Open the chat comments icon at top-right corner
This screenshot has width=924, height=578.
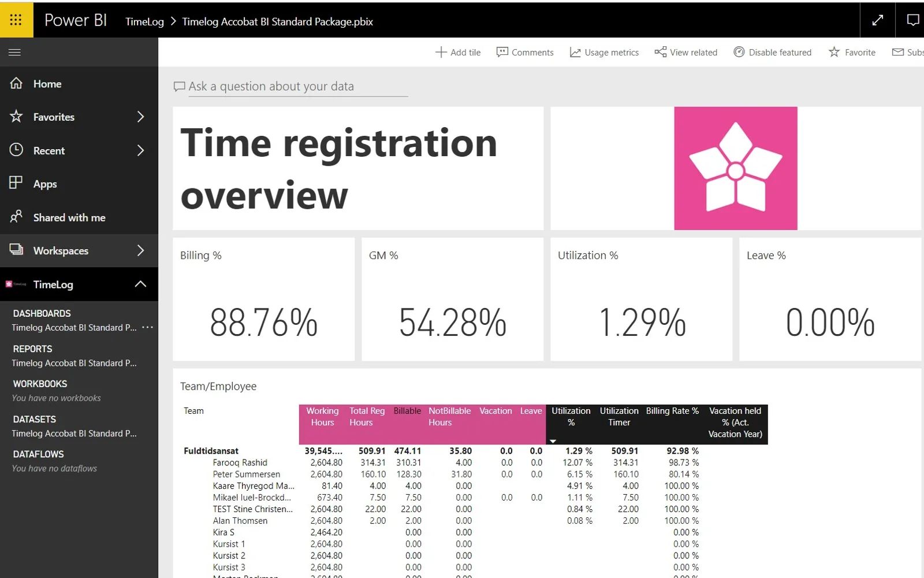912,20
